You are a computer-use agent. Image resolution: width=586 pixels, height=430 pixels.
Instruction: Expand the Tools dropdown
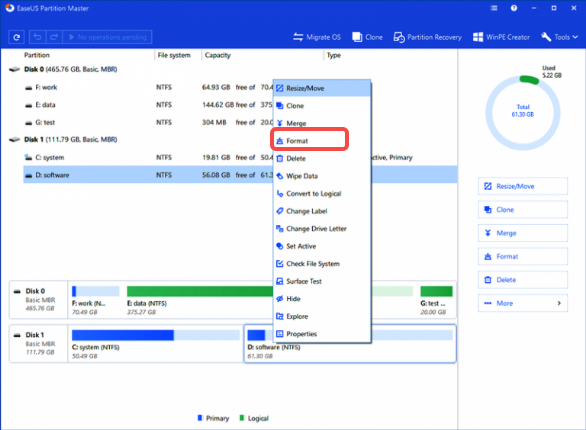pos(559,37)
